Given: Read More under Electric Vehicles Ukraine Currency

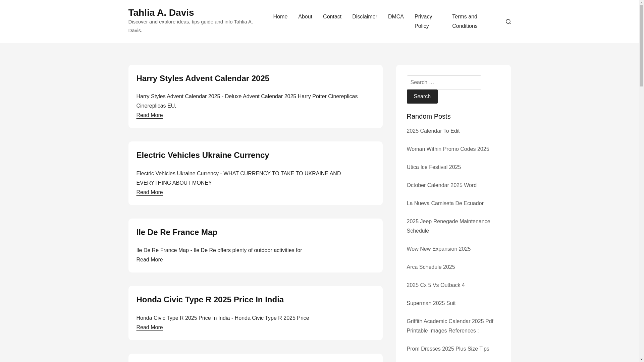Looking at the screenshot, I should (149, 192).
